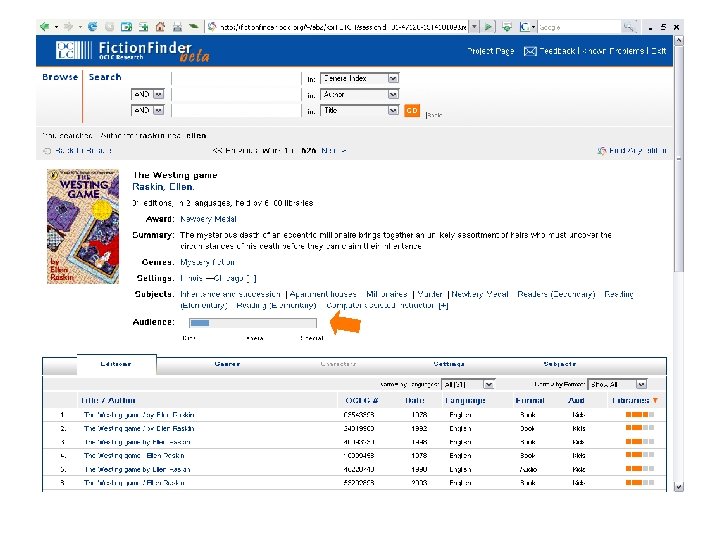This screenshot has height=540, width=720.
Task: Select the Settings tab
Action: click(x=449, y=364)
